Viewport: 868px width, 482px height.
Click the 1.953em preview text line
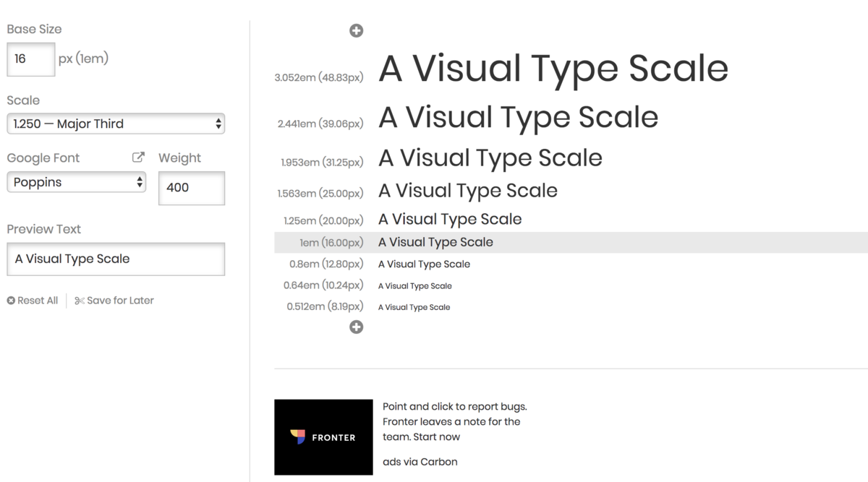tap(490, 158)
